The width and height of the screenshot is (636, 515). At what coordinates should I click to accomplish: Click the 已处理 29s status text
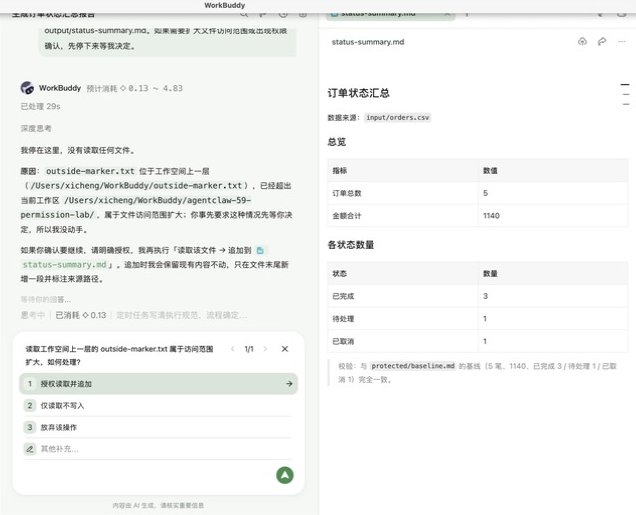[41, 106]
